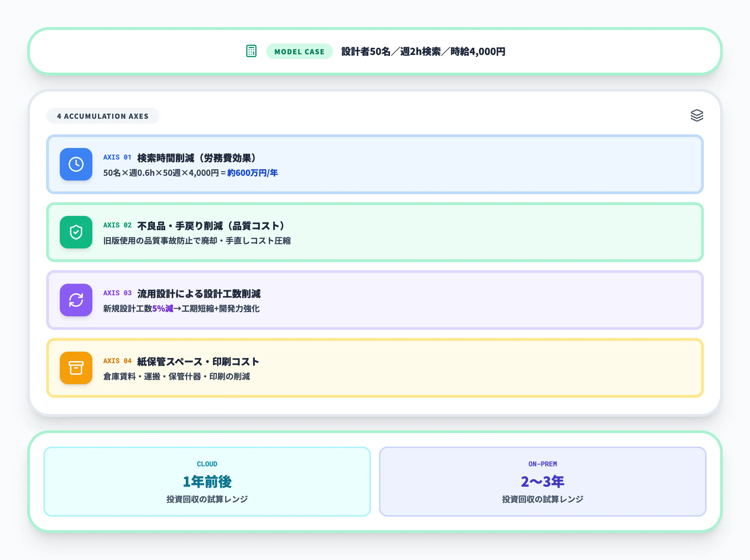Click the green shield check icon

(x=76, y=232)
